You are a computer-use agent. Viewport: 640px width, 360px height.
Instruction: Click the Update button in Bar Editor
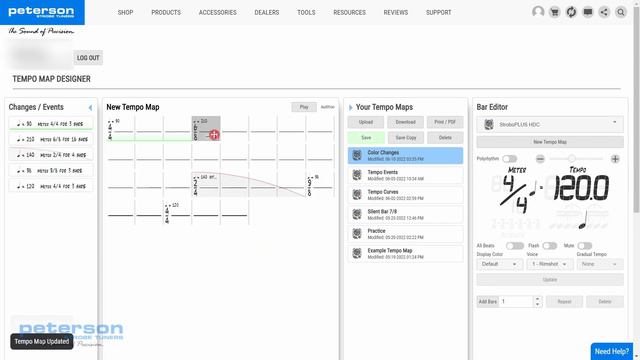(550, 280)
